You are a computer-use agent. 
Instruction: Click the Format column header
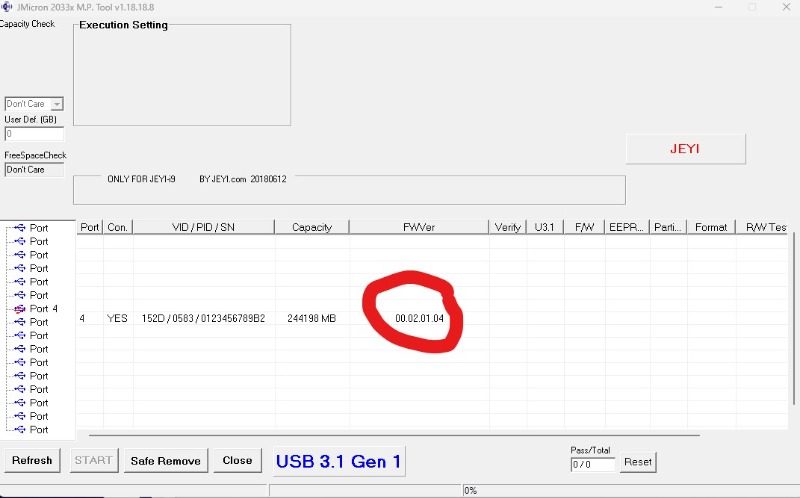pyautogui.click(x=711, y=227)
